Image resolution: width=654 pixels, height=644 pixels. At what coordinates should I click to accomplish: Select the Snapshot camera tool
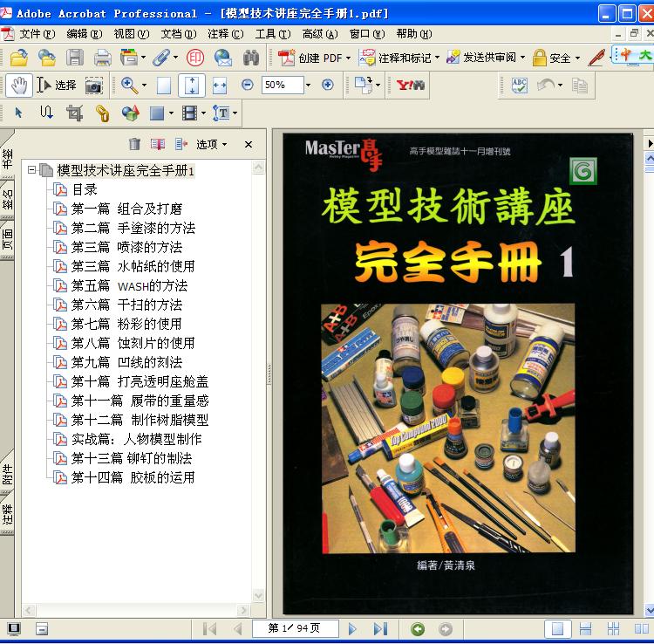pyautogui.click(x=94, y=86)
